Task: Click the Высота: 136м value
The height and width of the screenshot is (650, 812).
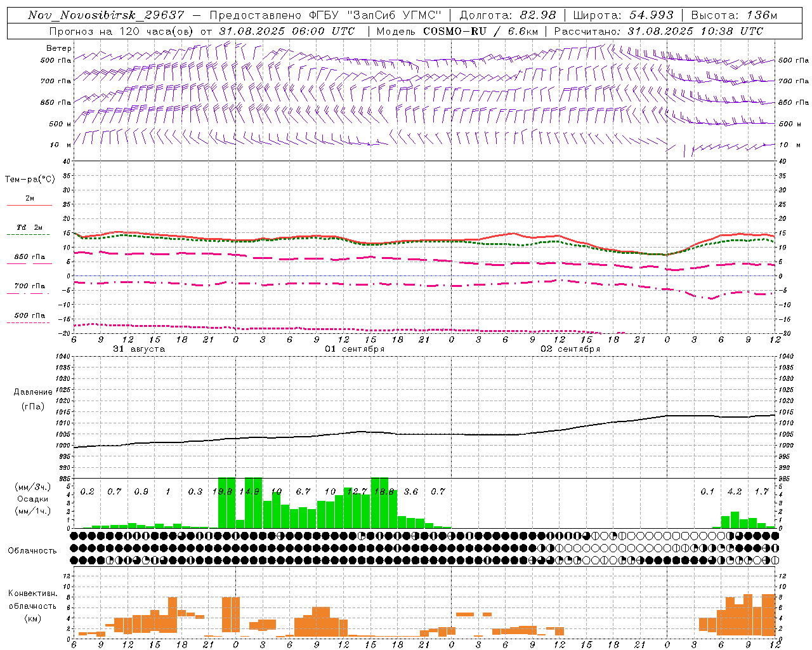Action: (x=734, y=15)
